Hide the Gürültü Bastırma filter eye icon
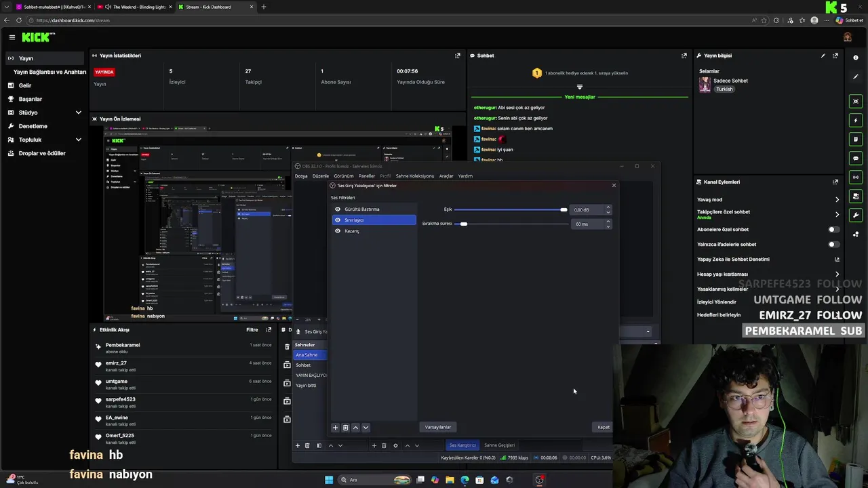 point(338,209)
